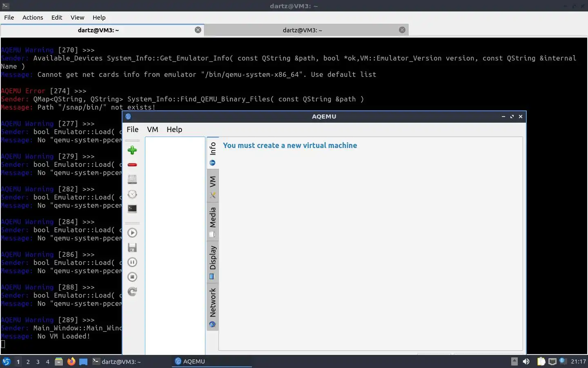
Task: Switch to workspace 4 in taskbar
Action: pyautogui.click(x=48, y=361)
